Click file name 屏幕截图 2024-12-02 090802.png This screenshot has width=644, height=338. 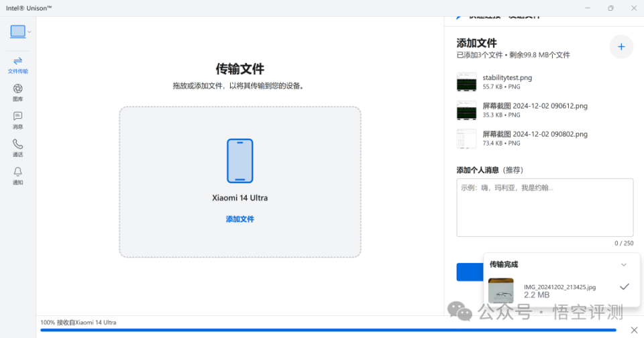[535, 134]
